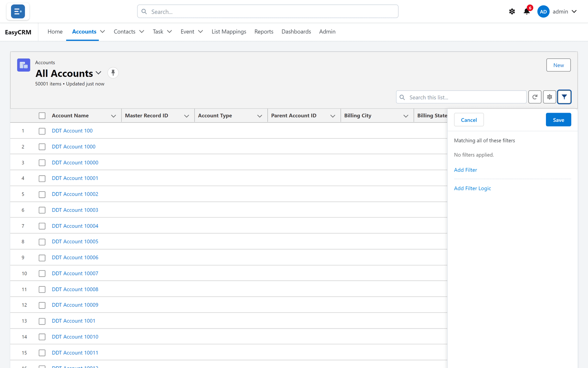Check the box for DDT Account 1001
This screenshot has height=368, width=588.
tap(42, 321)
